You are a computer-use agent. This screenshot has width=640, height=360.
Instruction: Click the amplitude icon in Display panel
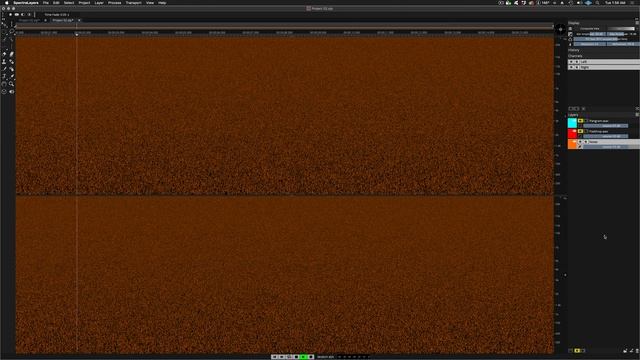coord(571,34)
